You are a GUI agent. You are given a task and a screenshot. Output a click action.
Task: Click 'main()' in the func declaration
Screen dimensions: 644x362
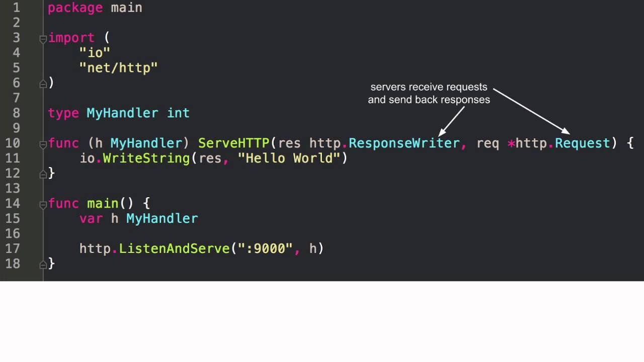[x=110, y=204]
